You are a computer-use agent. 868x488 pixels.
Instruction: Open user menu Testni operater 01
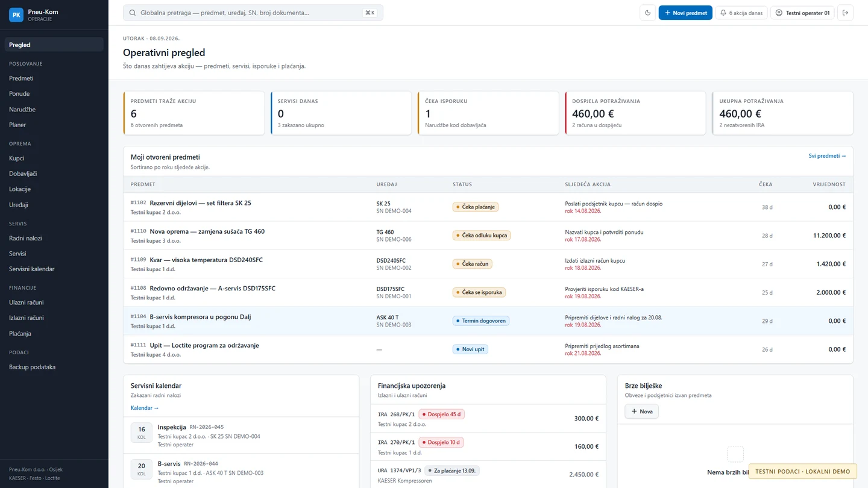[x=802, y=13]
